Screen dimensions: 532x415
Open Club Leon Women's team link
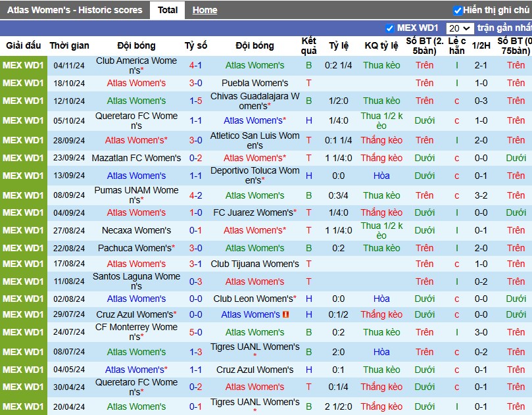[x=254, y=299]
